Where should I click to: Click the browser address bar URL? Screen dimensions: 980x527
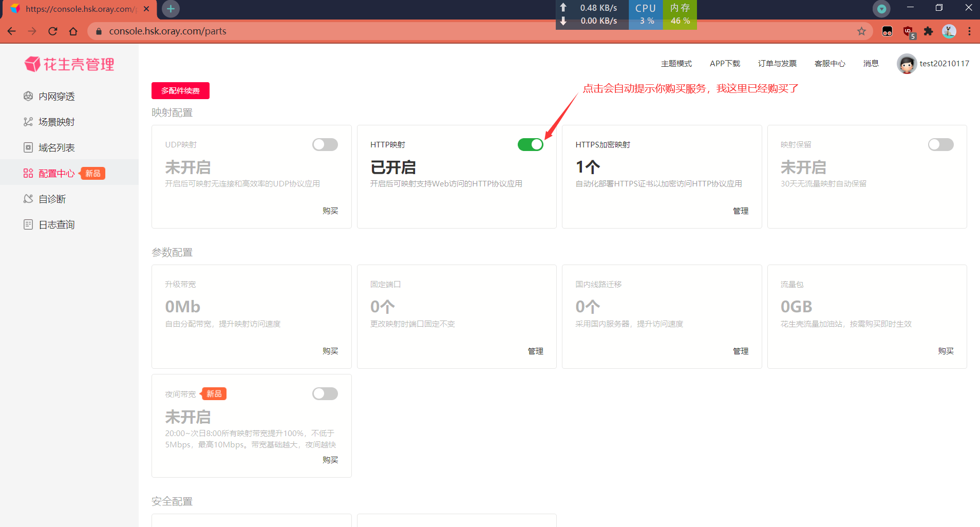(x=167, y=31)
